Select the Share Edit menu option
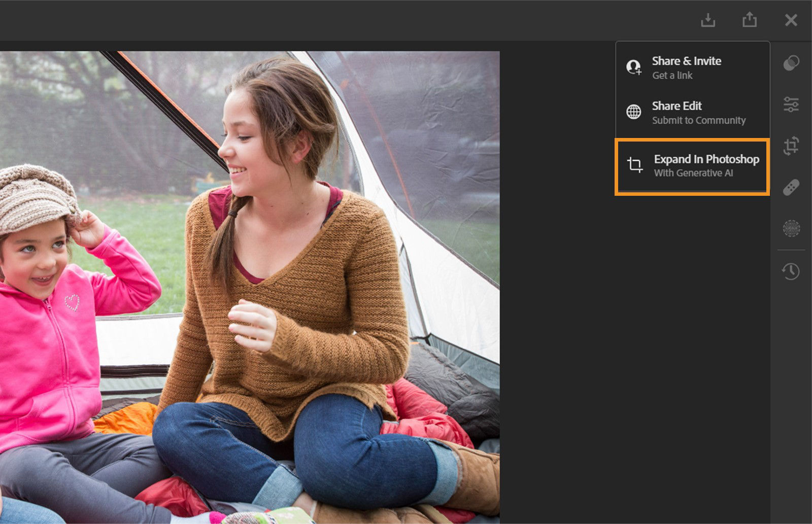Image resolution: width=812 pixels, height=524 pixels. 677,106
